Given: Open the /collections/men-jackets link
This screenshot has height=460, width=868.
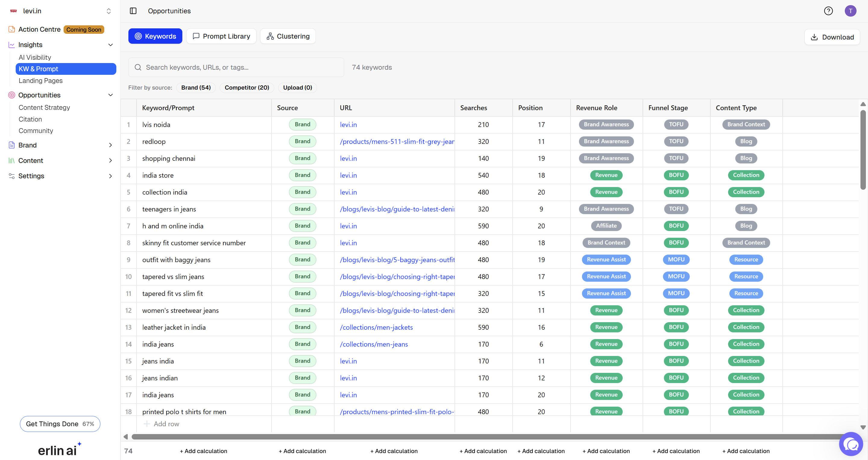Looking at the screenshot, I should click(x=376, y=327).
